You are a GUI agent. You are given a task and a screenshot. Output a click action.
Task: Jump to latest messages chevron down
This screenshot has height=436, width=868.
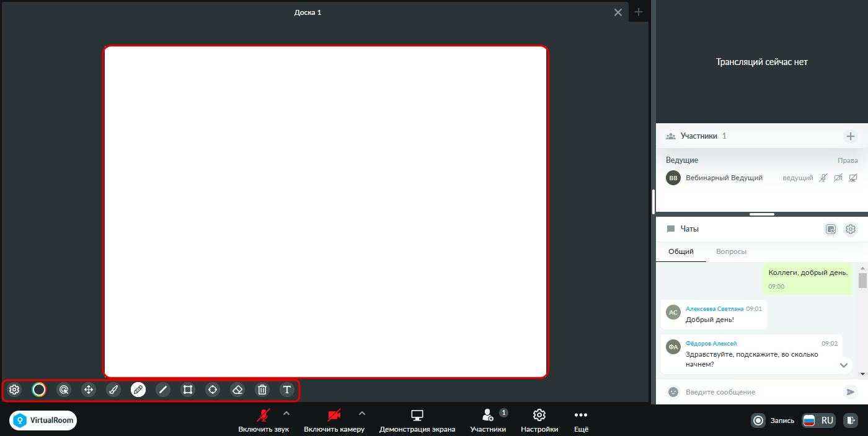coord(843,365)
